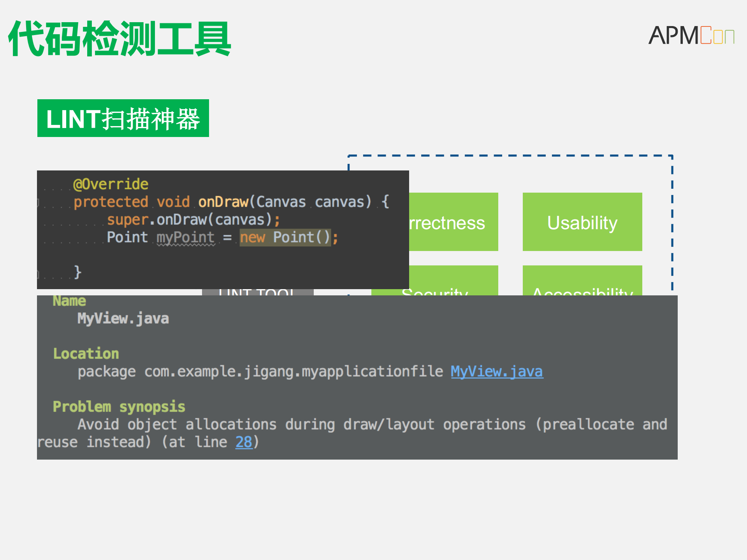Screen dimensions: 747x560
Task: Toggle the highlighted new Point() expression
Action: 285,237
